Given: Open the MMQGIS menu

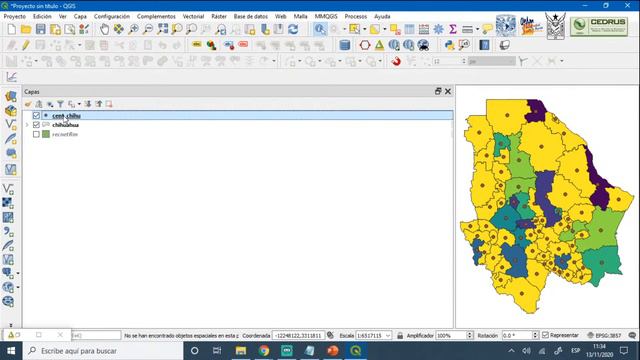Looking at the screenshot, I should (x=326, y=16).
